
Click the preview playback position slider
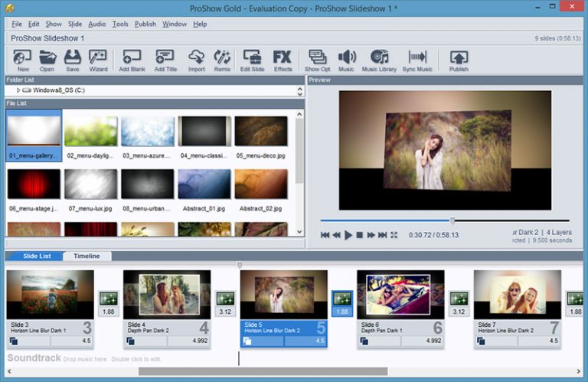(x=452, y=220)
